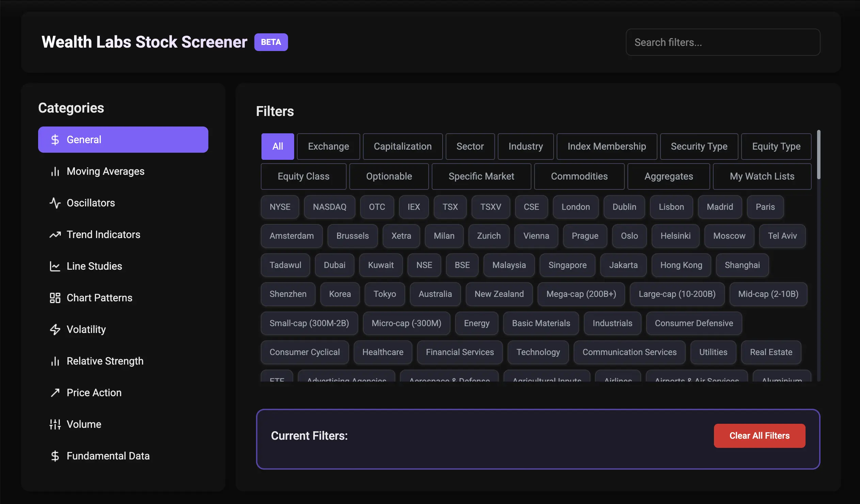Click the Fundamental Data dollar icon
This screenshot has width=860, height=504.
click(55, 456)
